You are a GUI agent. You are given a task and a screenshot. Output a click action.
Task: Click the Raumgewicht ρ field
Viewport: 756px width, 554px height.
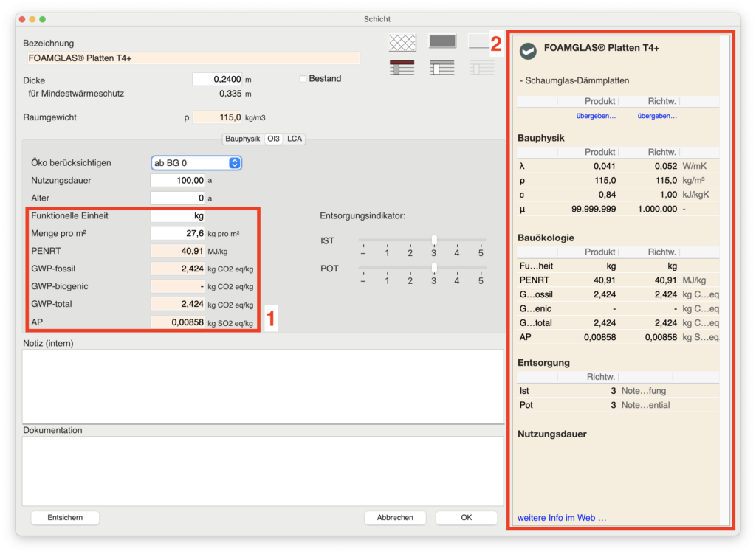218,117
